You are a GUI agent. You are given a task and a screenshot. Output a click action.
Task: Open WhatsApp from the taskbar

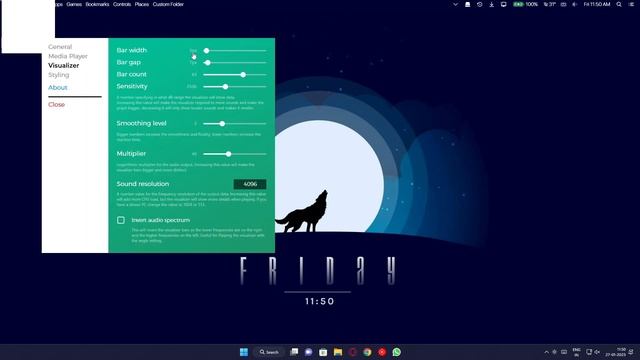click(x=397, y=352)
